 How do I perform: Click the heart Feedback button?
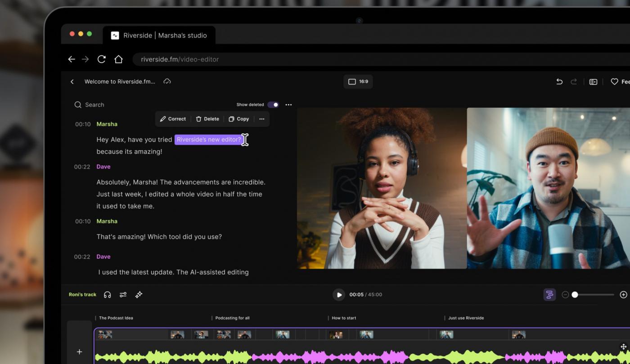(620, 81)
